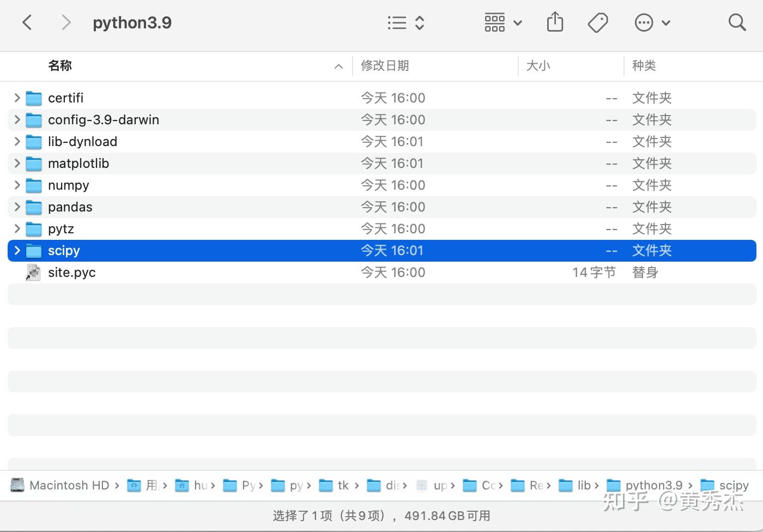Go back with the left chevron button
This screenshot has width=763, height=532.
[x=27, y=22]
